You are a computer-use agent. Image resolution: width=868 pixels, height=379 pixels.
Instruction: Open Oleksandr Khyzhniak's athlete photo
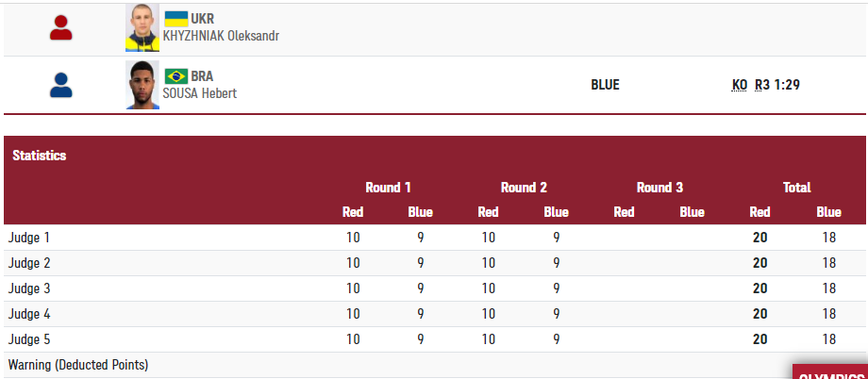[x=142, y=28]
